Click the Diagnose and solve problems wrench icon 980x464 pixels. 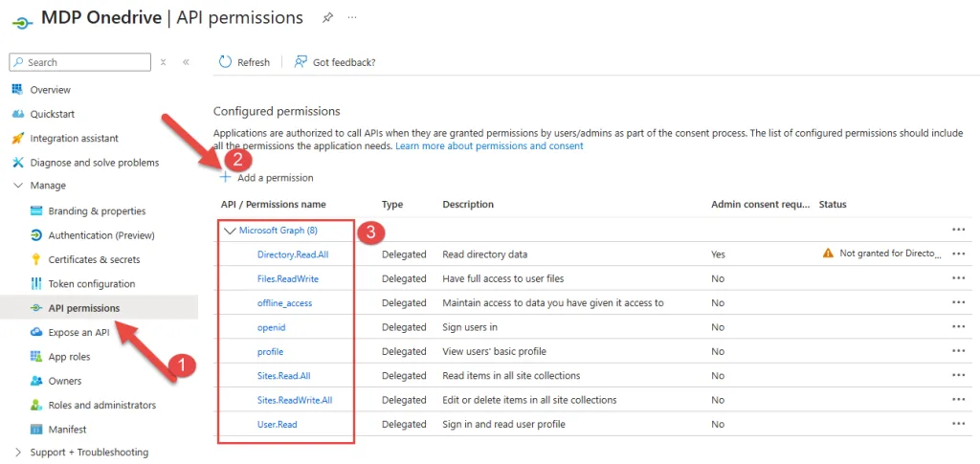[x=17, y=163]
